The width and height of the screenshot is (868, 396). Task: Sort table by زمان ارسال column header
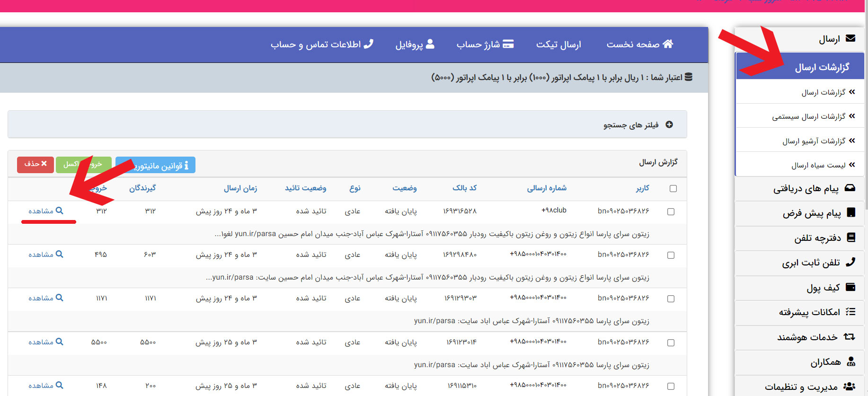point(240,188)
